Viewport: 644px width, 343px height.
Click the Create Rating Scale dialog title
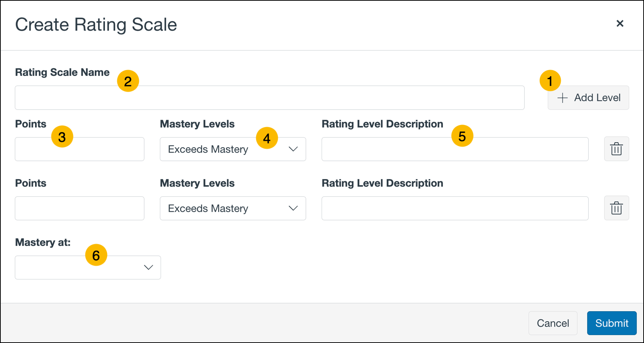tap(96, 24)
